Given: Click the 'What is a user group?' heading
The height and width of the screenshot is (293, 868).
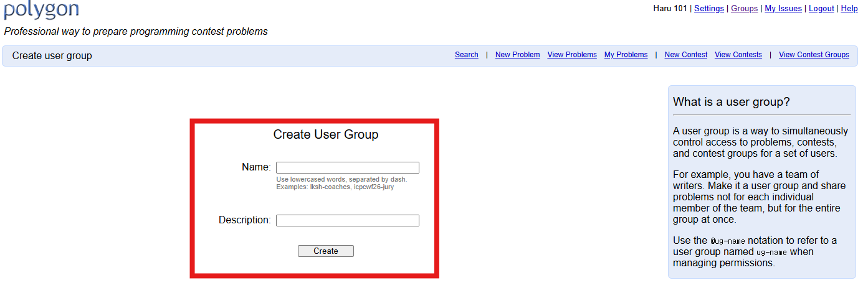Looking at the screenshot, I should 732,102.
